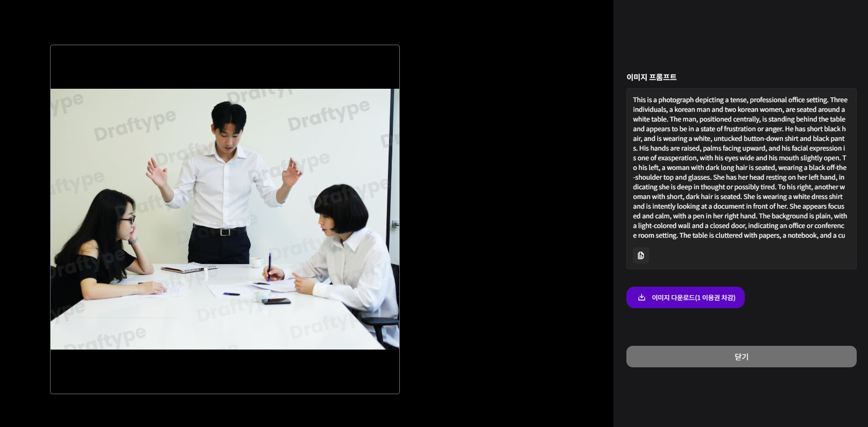Click the 이미지 프롬프트 heading
Viewport: 868px width, 427px height.
point(651,77)
